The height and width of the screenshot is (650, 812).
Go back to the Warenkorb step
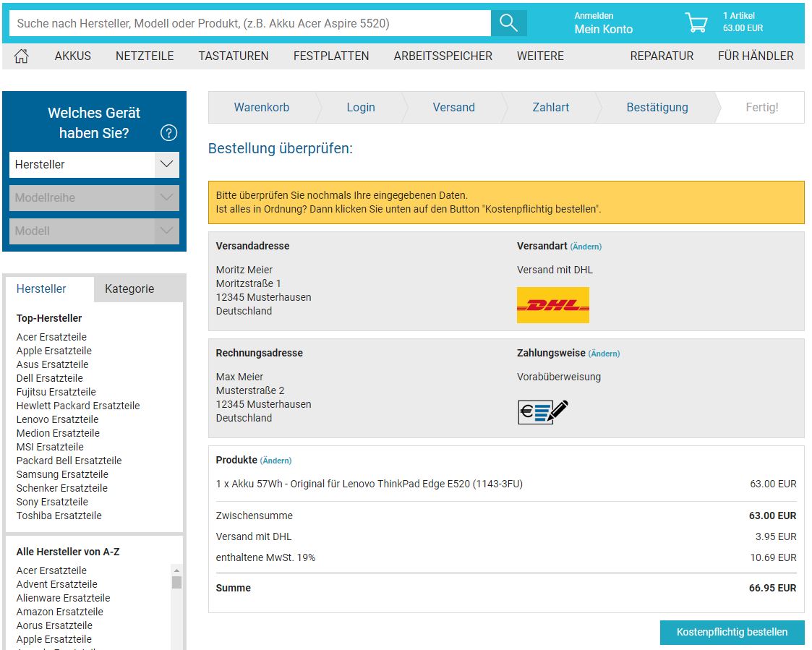(262, 108)
